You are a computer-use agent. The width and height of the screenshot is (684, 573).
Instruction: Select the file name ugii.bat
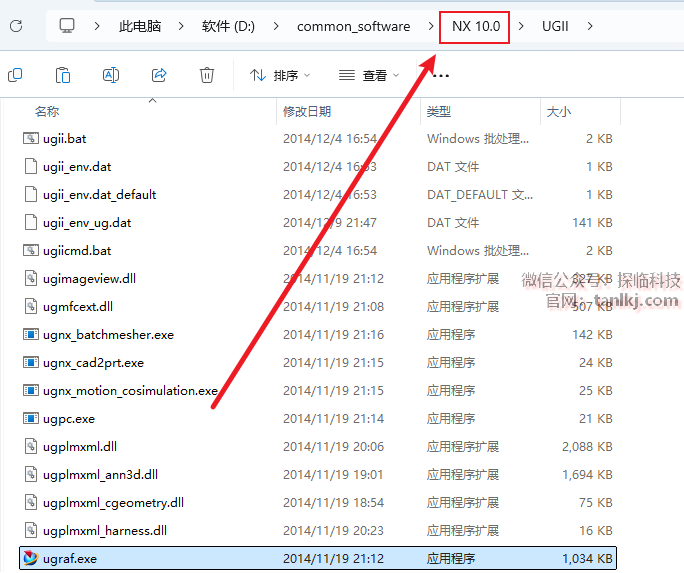point(65,139)
